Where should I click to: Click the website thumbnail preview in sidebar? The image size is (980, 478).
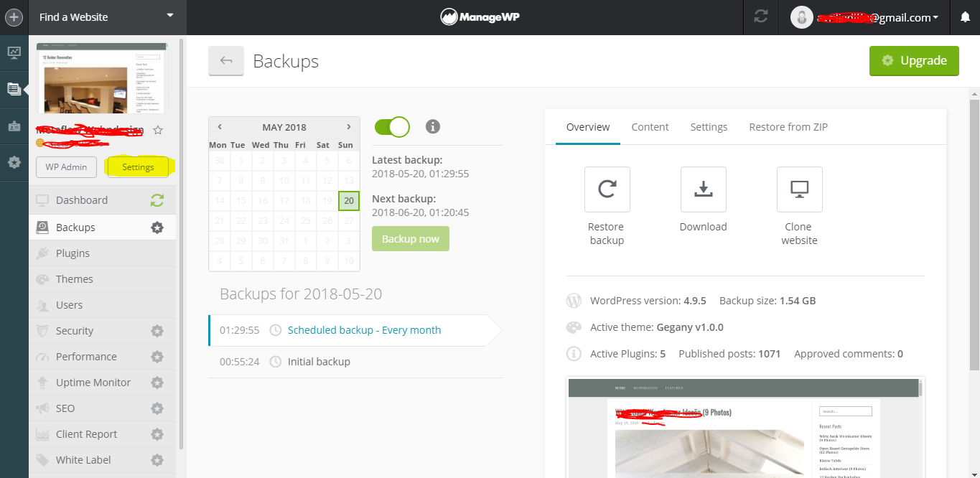(x=101, y=78)
